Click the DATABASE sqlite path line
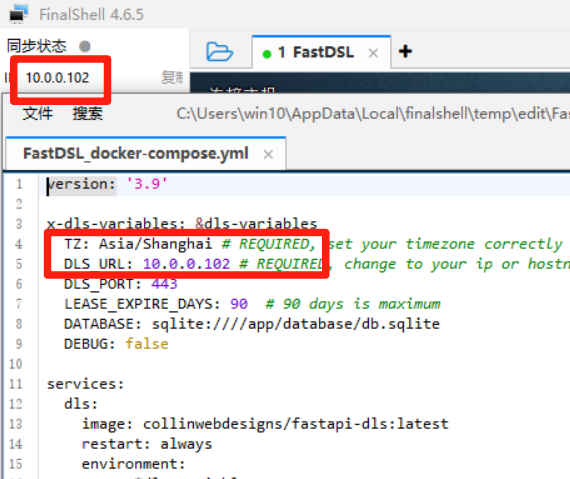Screen dimensions: 570x479 pyautogui.click(x=252, y=324)
